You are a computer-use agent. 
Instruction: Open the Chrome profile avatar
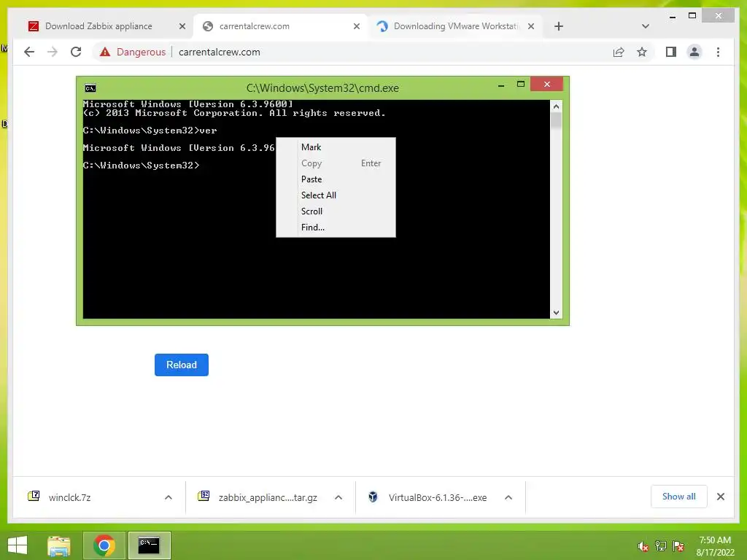(x=694, y=52)
